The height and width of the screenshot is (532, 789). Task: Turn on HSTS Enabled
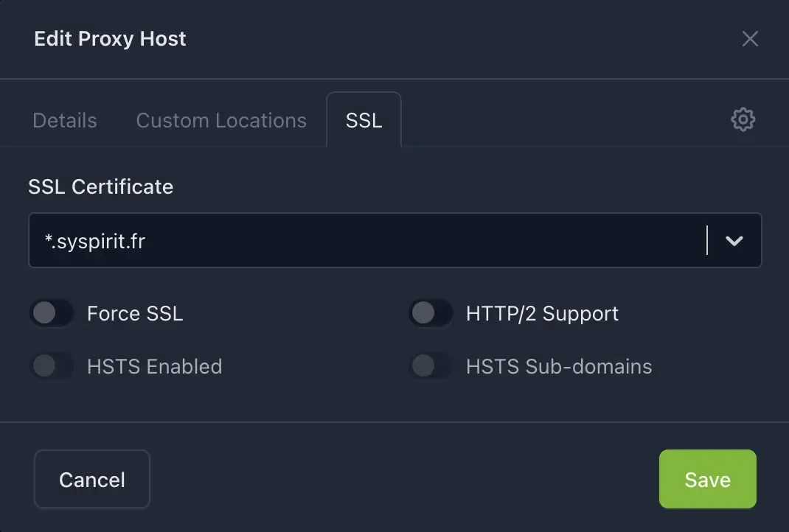point(52,366)
